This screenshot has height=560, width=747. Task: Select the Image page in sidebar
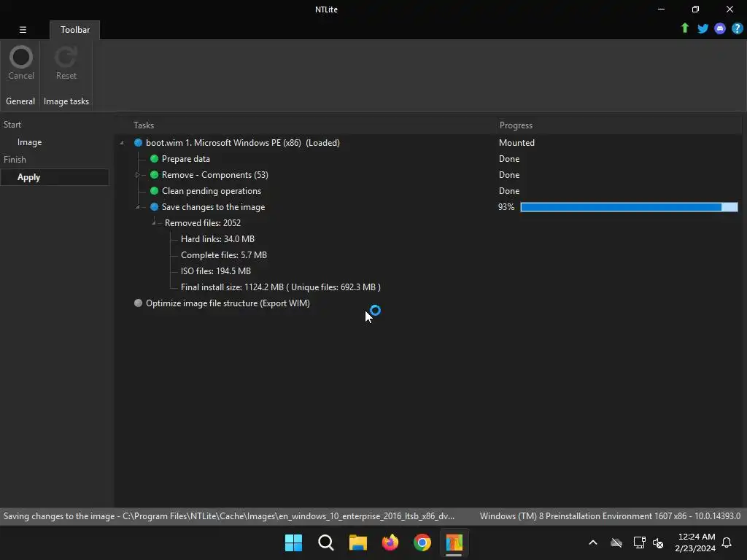pyautogui.click(x=29, y=142)
